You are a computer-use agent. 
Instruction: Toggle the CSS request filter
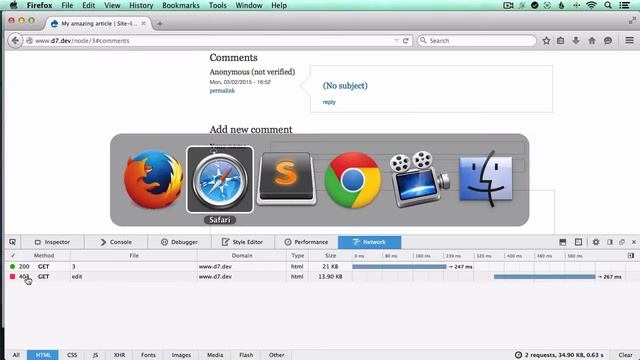pos(72,355)
